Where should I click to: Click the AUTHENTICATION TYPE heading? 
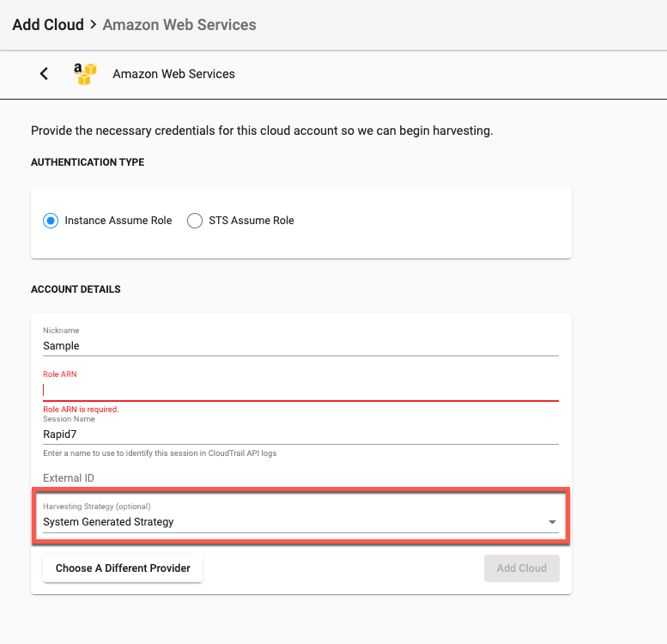tap(88, 162)
